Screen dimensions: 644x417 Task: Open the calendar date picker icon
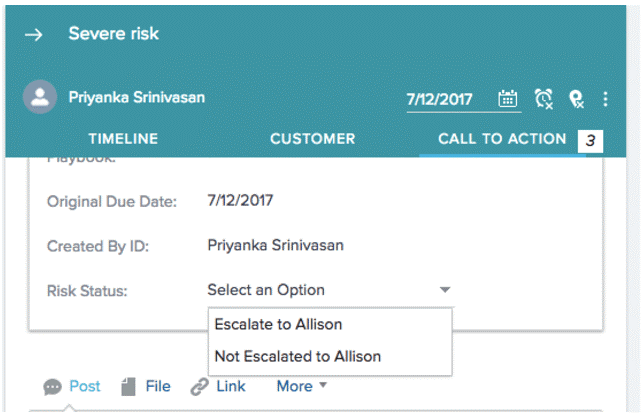click(x=508, y=98)
